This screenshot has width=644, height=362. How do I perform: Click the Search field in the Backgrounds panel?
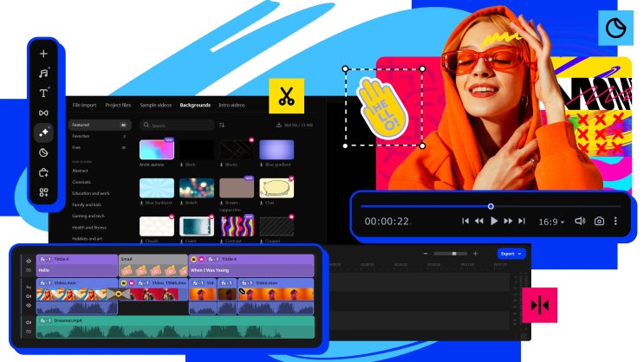[x=177, y=125]
